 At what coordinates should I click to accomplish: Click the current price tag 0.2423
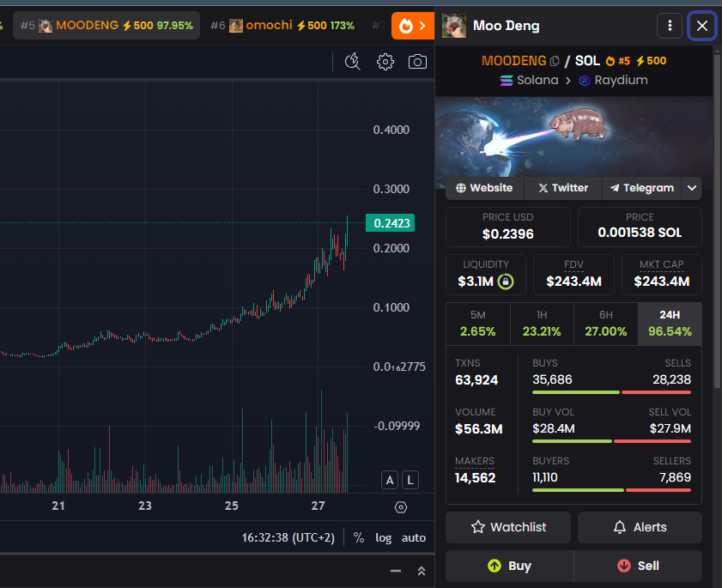click(x=391, y=223)
